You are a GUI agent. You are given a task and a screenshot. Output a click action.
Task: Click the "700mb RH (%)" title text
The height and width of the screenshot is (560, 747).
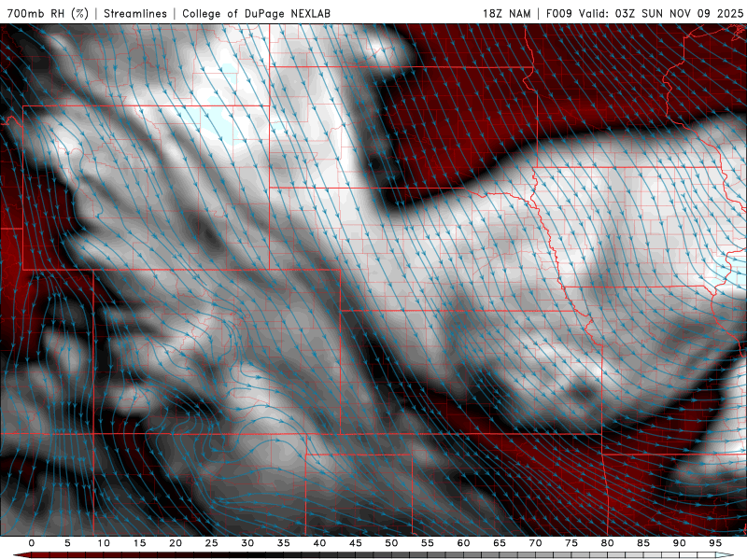(48, 13)
